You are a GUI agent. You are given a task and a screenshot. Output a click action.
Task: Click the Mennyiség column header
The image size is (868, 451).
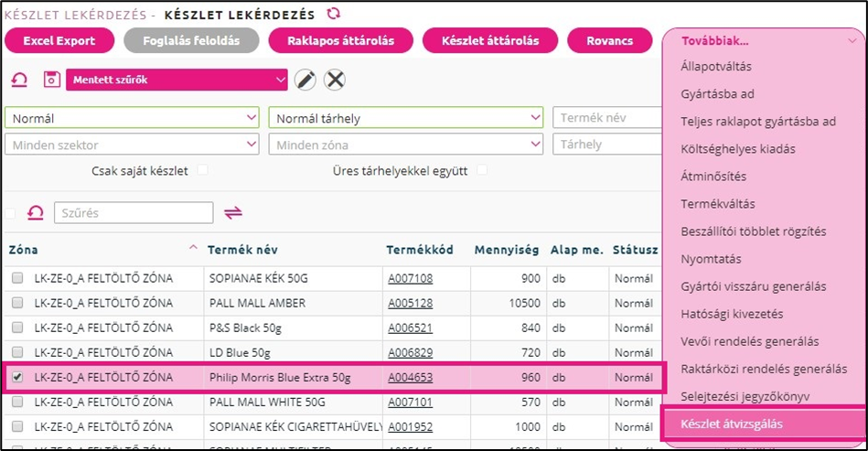pos(507,250)
